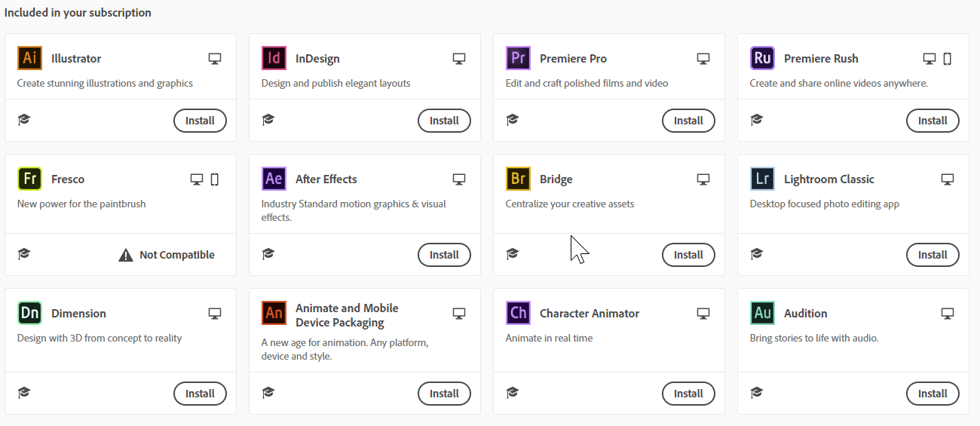Viewport: 980px width, 426px height.
Task: Click the Character Animator app icon
Action: pos(518,313)
